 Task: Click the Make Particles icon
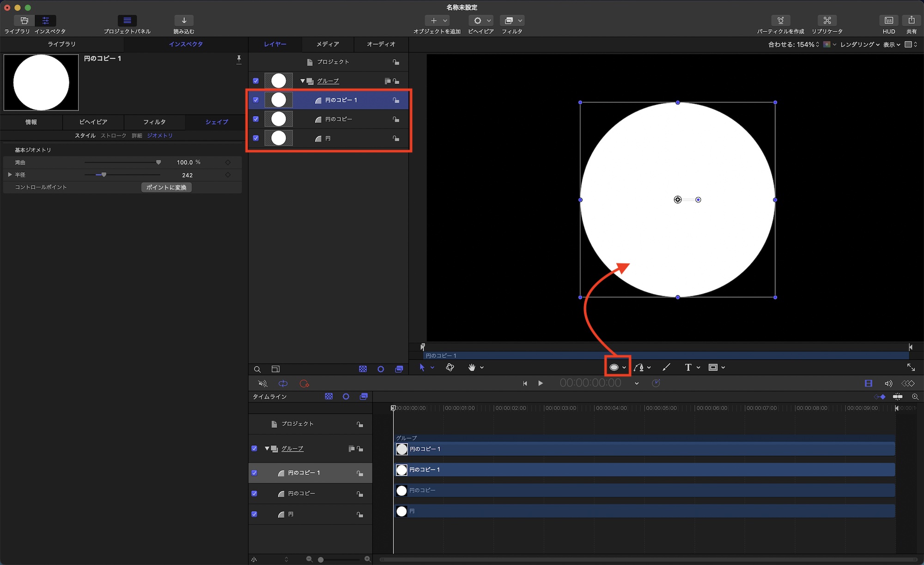coord(780,21)
